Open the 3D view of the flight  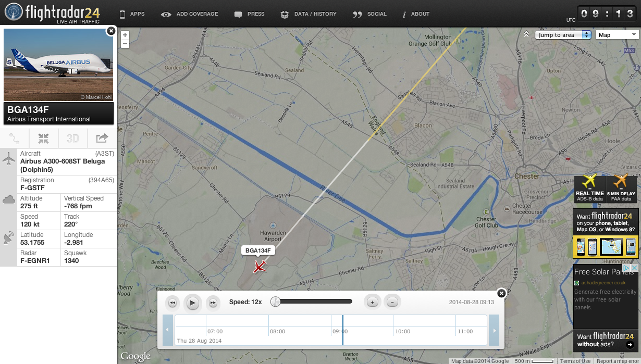(72, 139)
